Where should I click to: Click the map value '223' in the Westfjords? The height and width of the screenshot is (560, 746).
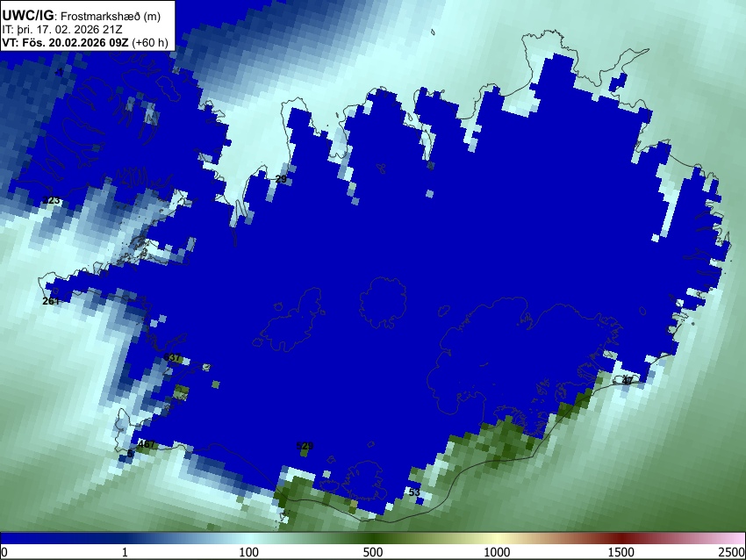(x=52, y=200)
